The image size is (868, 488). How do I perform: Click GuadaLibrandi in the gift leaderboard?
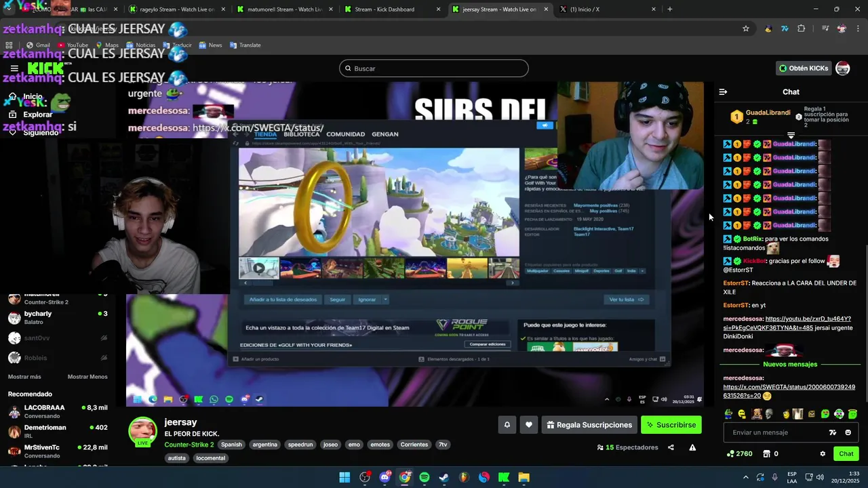[768, 113]
